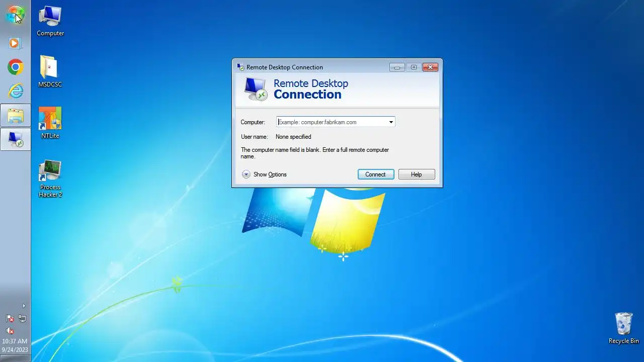
Task: Click the 'None specified' user name text
Action: [293, 137]
